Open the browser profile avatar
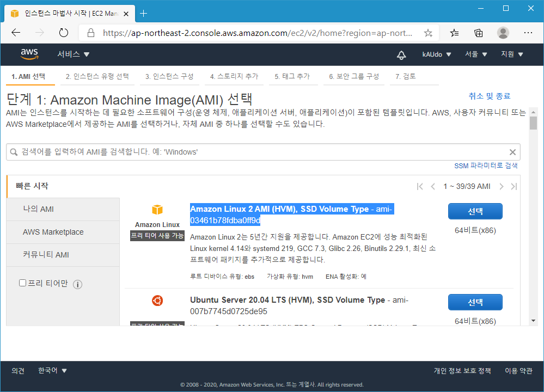 [x=503, y=33]
